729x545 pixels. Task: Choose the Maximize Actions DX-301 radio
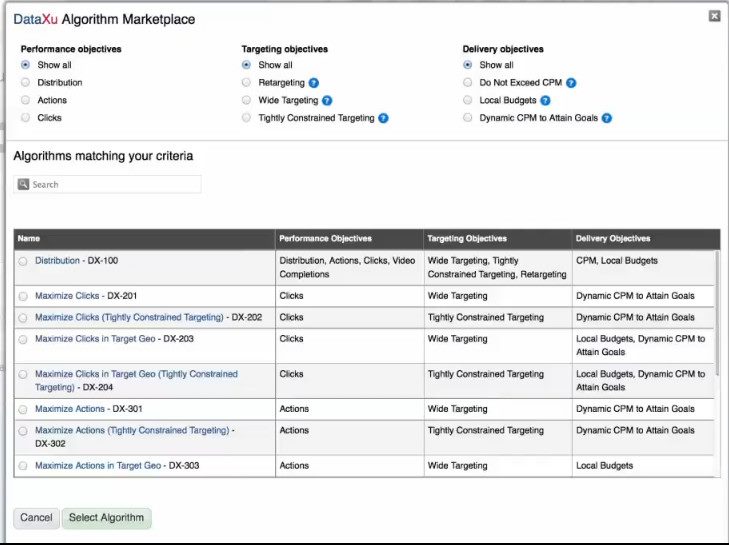click(x=23, y=410)
